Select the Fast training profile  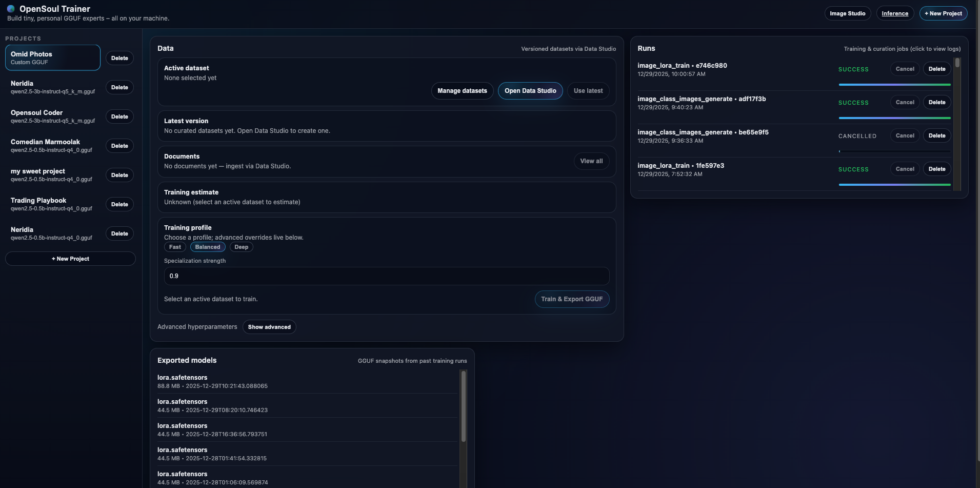[175, 247]
